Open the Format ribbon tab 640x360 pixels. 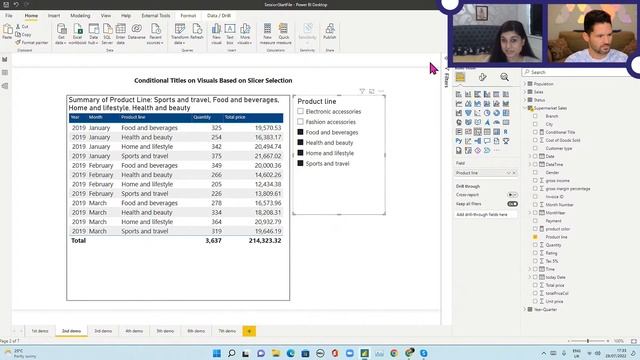pyautogui.click(x=188, y=16)
